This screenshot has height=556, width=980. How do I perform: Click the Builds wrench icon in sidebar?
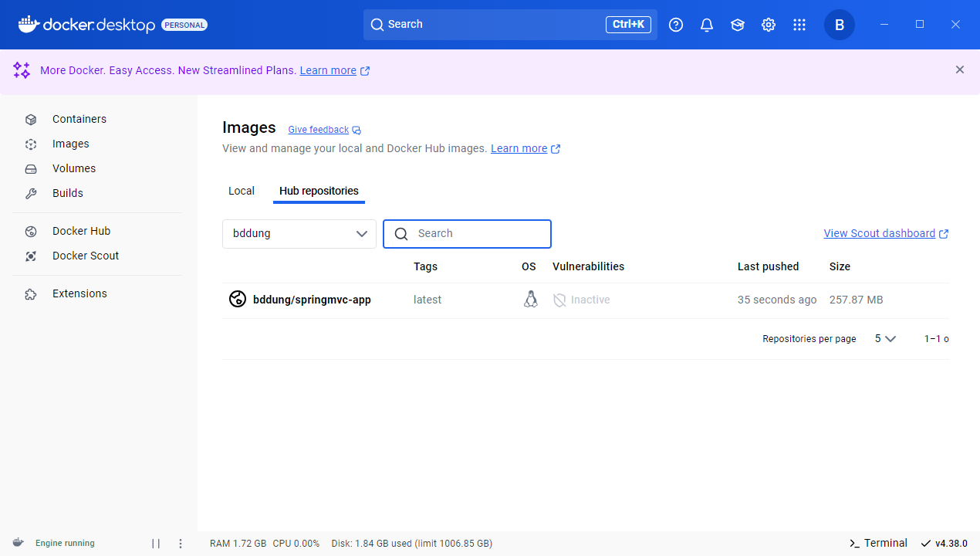pos(31,193)
